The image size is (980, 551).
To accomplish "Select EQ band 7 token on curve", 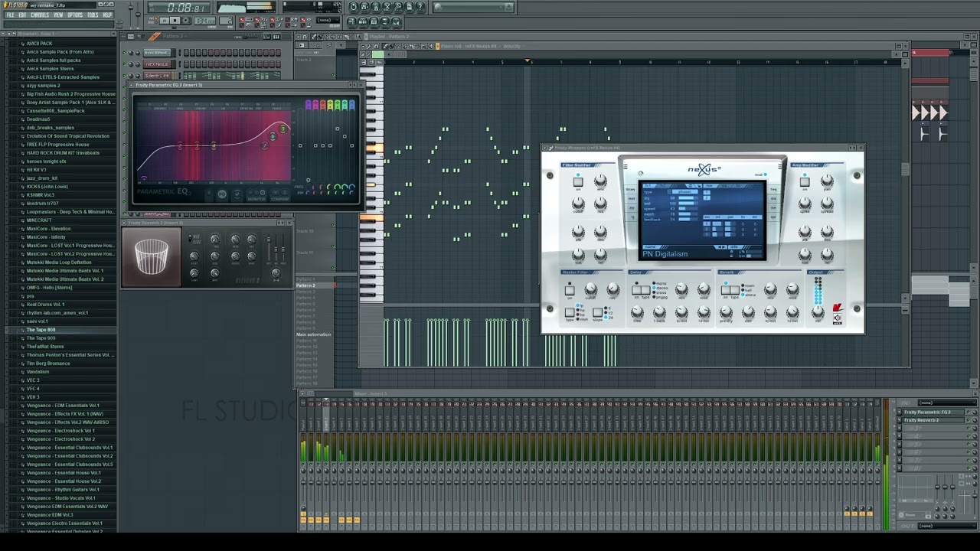I will pyautogui.click(x=265, y=145).
